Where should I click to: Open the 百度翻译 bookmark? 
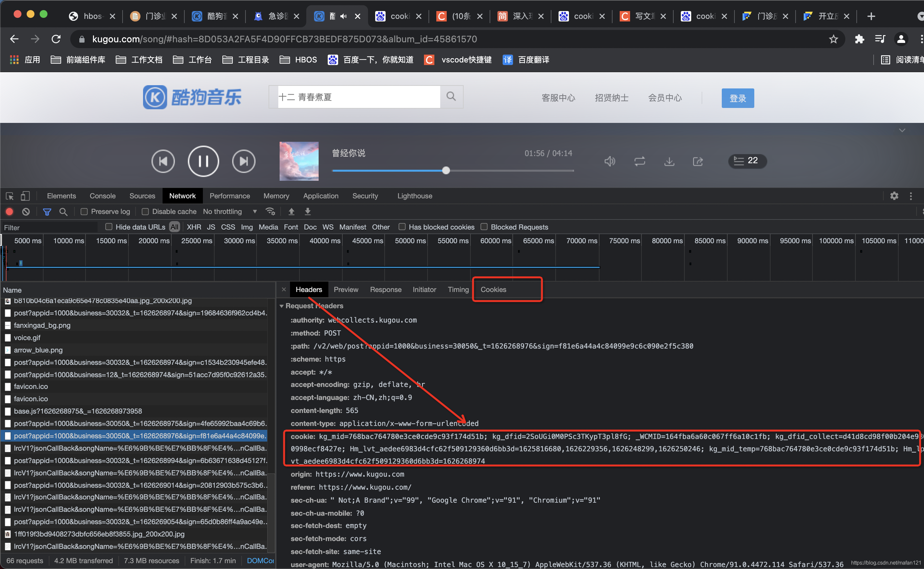pyautogui.click(x=526, y=60)
